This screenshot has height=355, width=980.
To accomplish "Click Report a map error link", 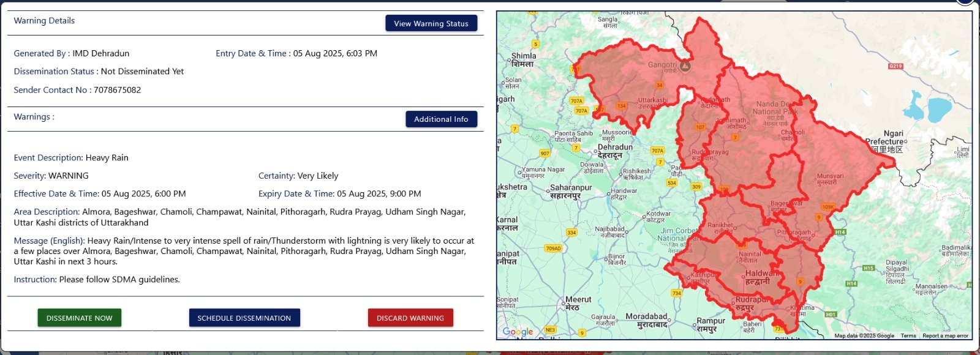I will pos(945,335).
